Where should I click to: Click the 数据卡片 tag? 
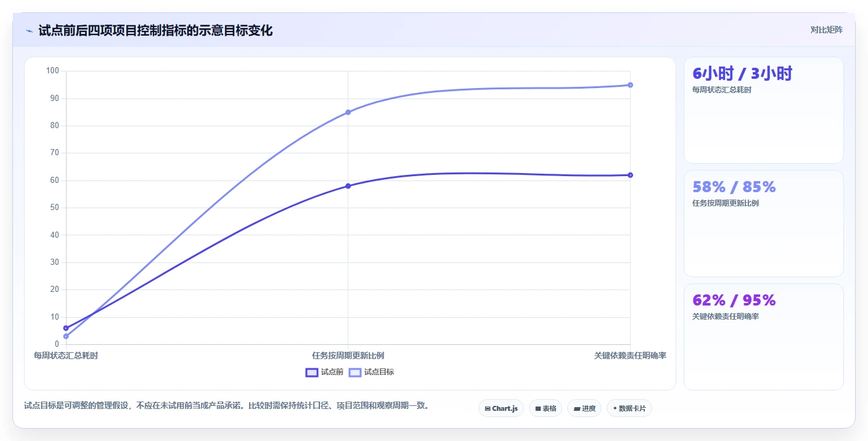click(x=629, y=408)
